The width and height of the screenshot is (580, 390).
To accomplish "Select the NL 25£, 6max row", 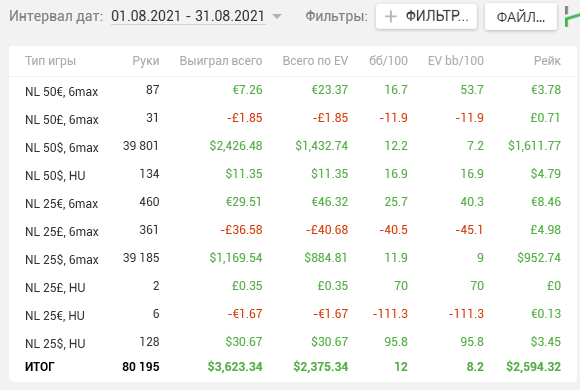I will point(293,230).
